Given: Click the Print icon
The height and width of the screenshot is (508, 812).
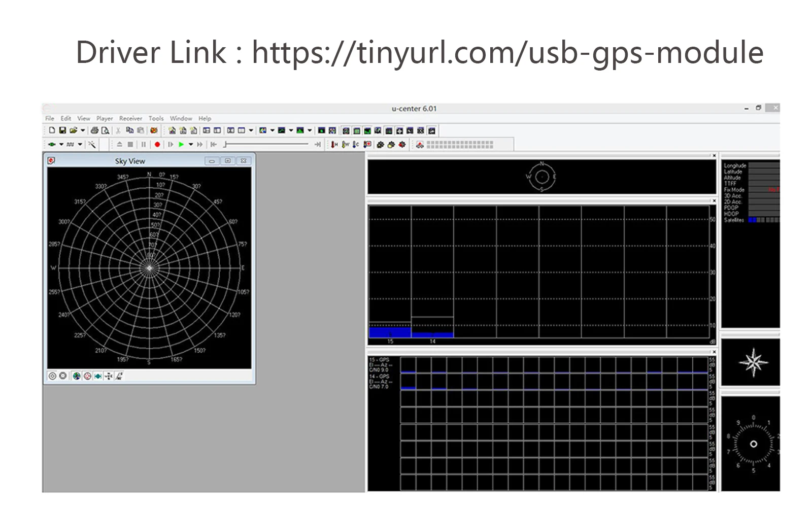Looking at the screenshot, I should point(94,130).
